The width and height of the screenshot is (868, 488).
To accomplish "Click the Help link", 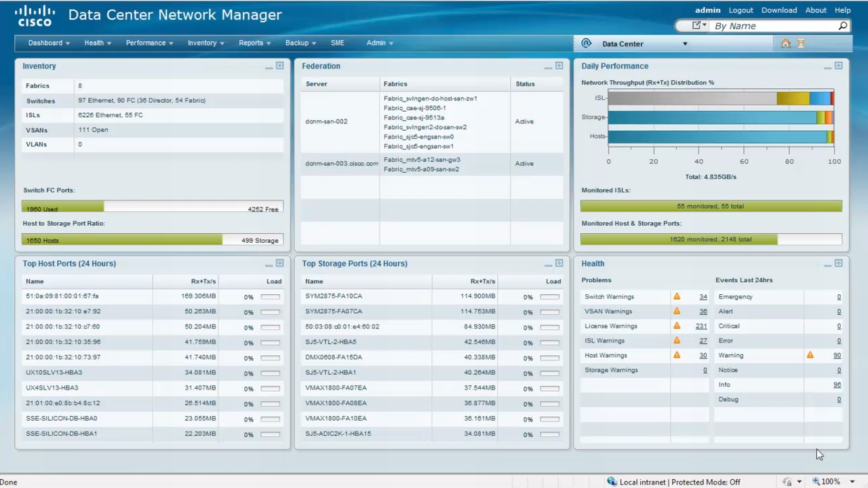I will pyautogui.click(x=843, y=10).
